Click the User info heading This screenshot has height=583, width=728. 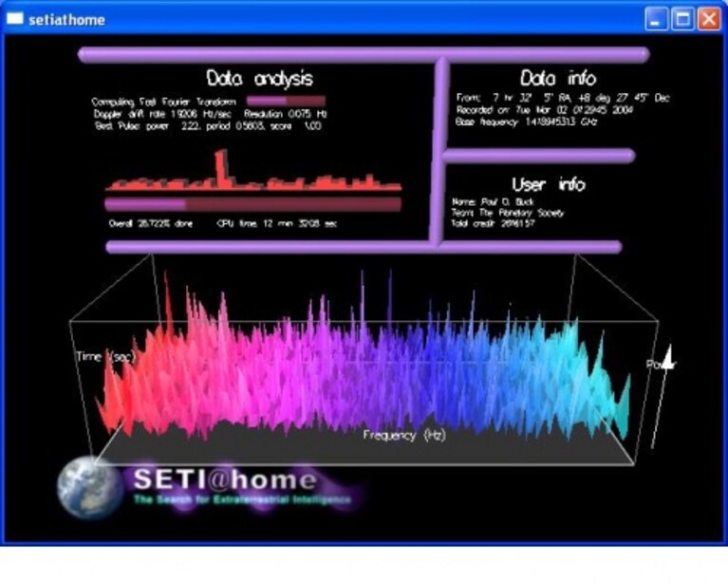coord(549,184)
